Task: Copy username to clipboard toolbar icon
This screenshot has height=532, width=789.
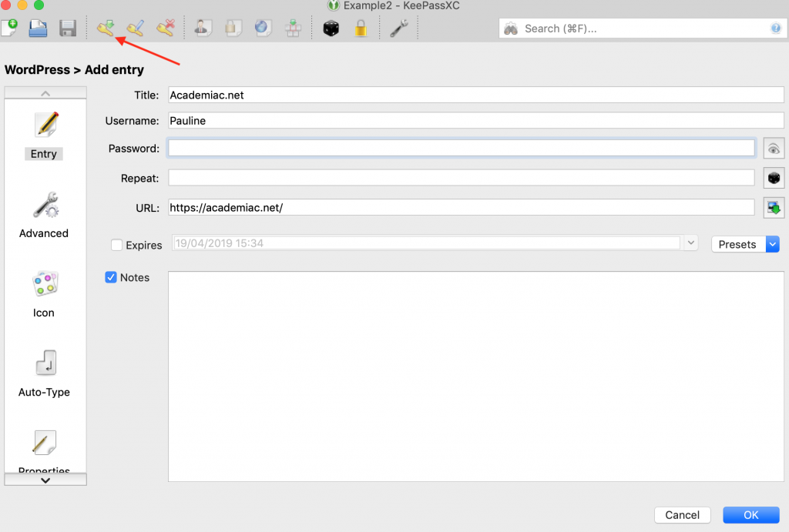Action: click(x=203, y=28)
